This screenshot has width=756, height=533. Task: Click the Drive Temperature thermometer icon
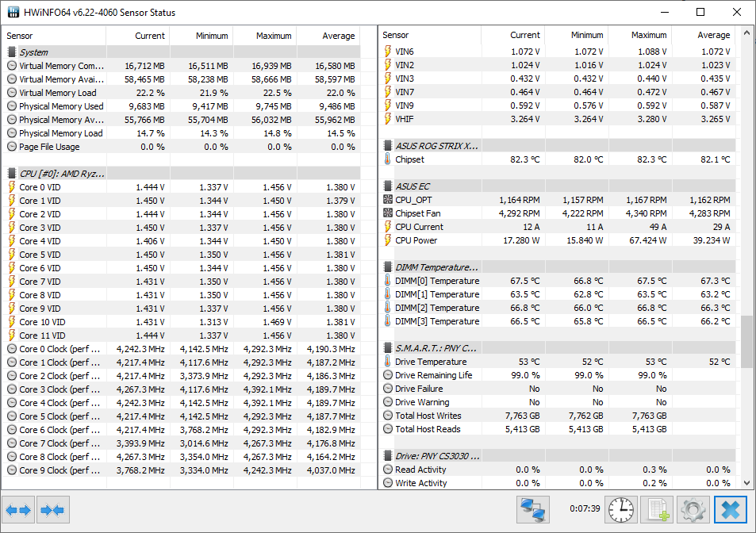click(388, 362)
